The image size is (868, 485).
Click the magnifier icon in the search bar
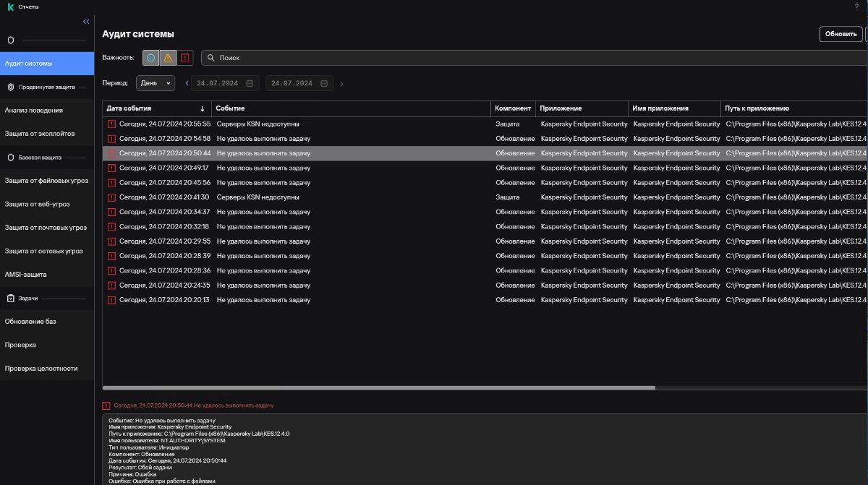[x=210, y=58]
